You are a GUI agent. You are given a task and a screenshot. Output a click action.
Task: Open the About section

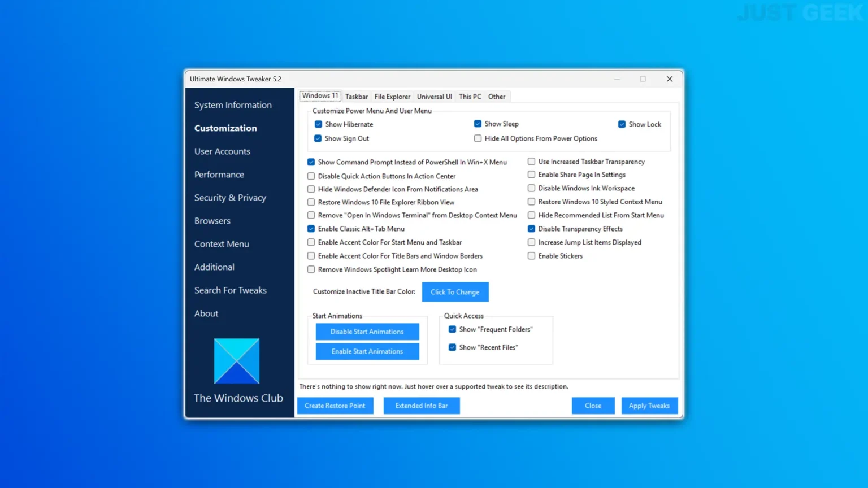[x=206, y=313]
